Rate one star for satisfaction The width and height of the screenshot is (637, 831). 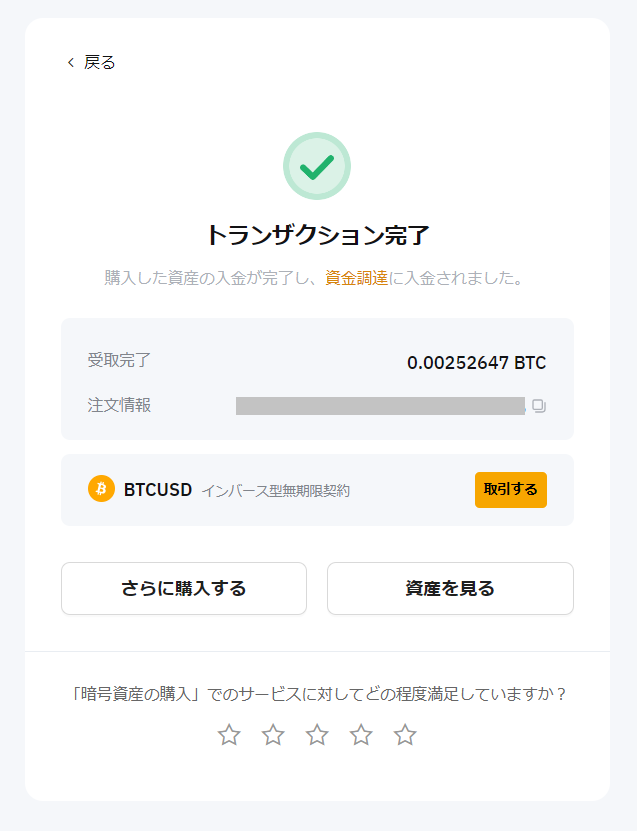pyautogui.click(x=229, y=736)
